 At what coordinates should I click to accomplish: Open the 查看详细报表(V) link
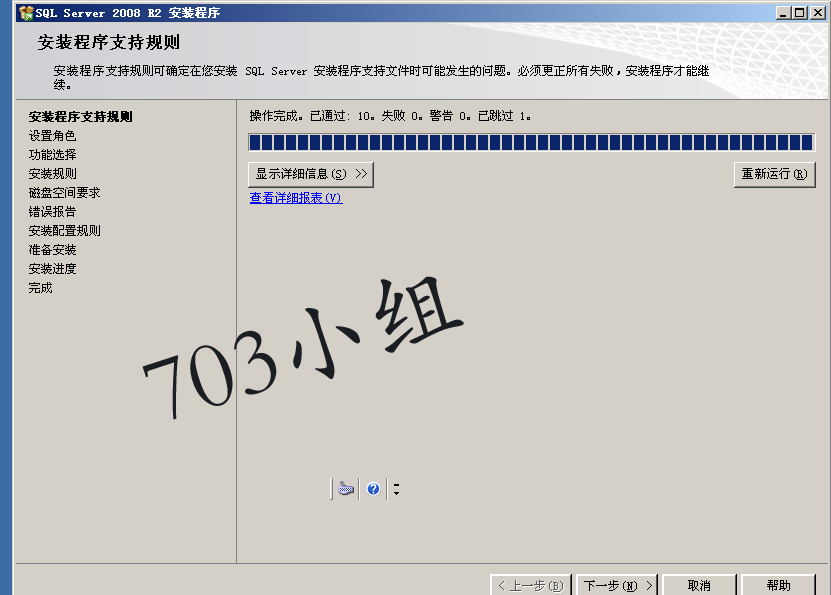[x=296, y=198]
